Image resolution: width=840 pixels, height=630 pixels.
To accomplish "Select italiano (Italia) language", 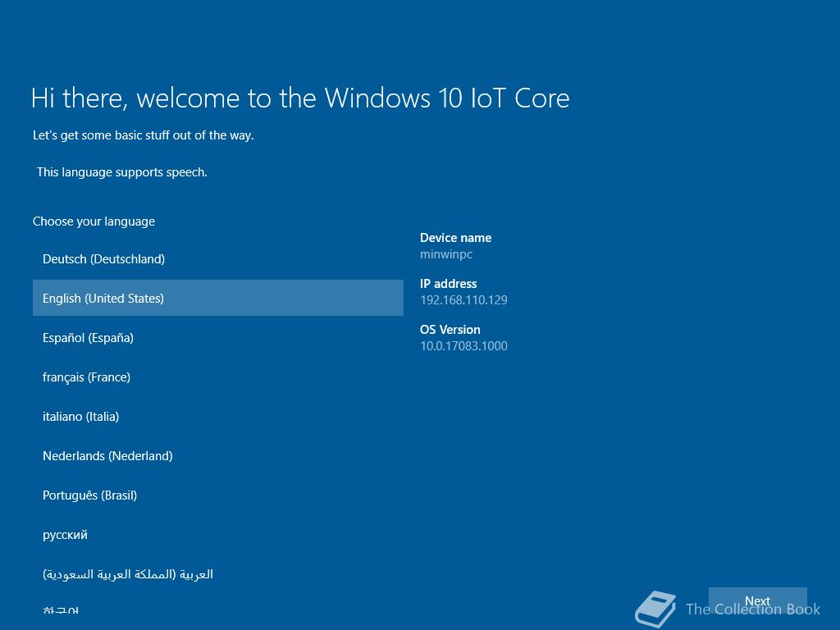I will coord(217,416).
